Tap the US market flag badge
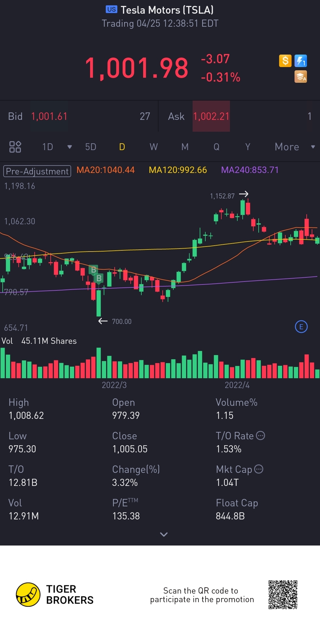 [x=111, y=9]
